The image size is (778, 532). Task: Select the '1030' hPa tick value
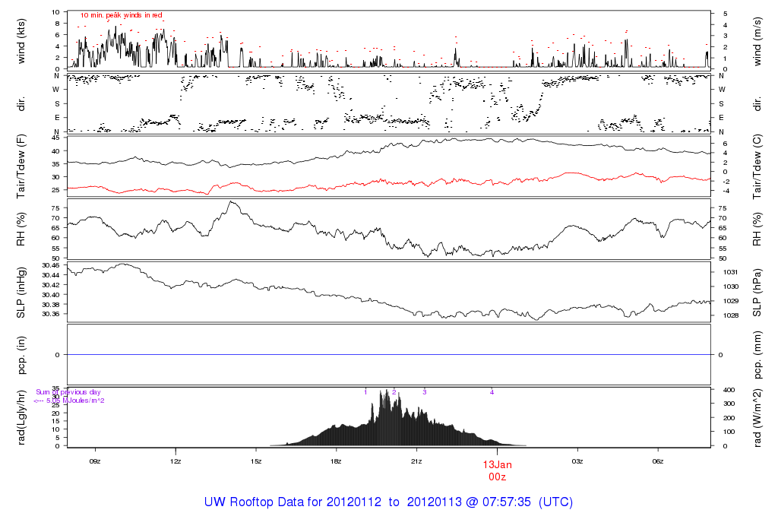730,287
